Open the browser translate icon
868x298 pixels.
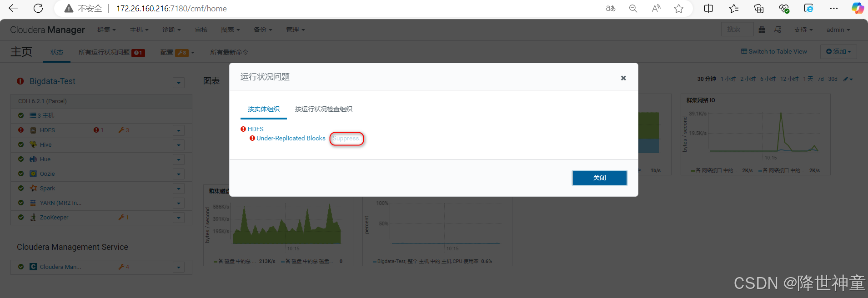coord(611,8)
